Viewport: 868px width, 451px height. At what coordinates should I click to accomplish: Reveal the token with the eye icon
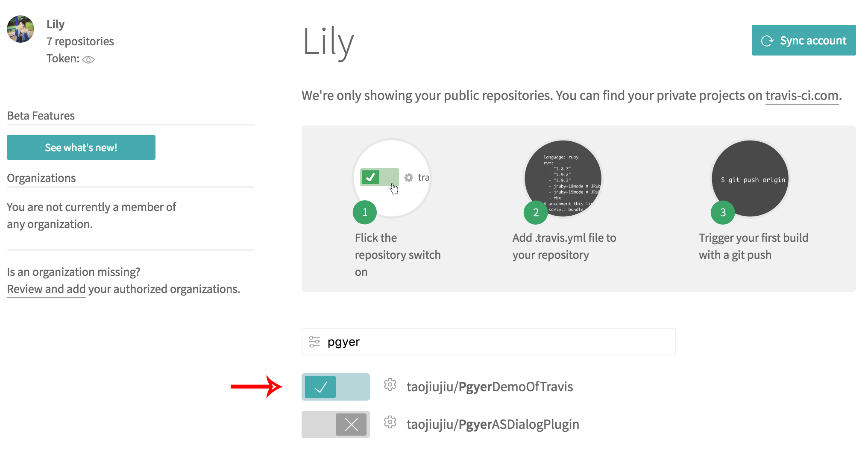point(88,59)
